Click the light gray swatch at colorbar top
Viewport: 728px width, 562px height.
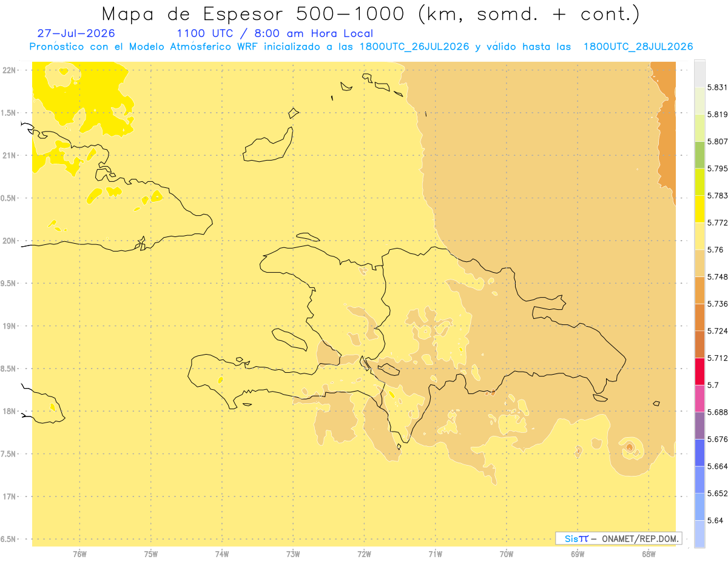click(x=699, y=73)
